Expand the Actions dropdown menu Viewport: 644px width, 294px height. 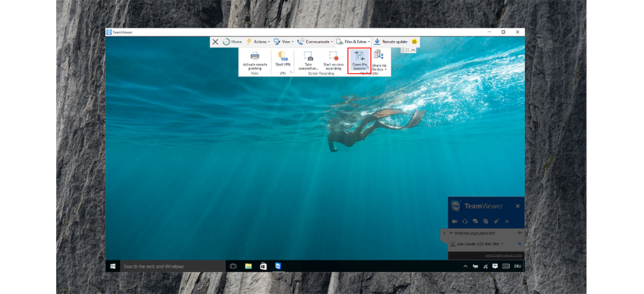tap(257, 42)
